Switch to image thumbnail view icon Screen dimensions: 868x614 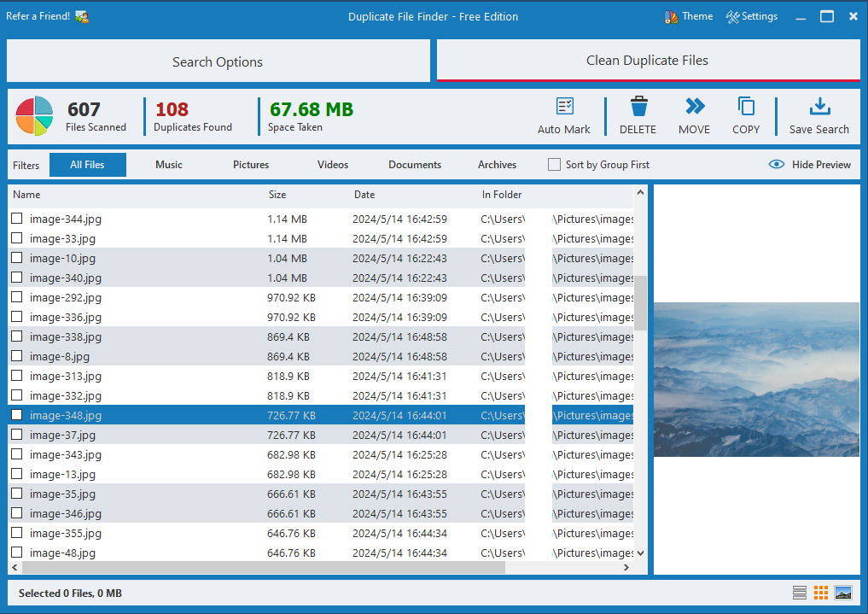click(x=843, y=593)
